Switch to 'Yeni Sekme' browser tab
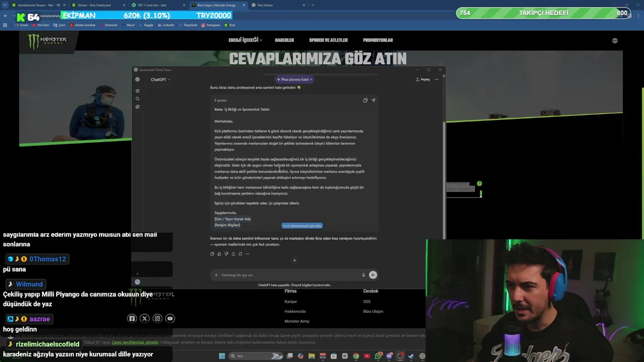Viewport: 644px width, 362px height. tap(277, 5)
